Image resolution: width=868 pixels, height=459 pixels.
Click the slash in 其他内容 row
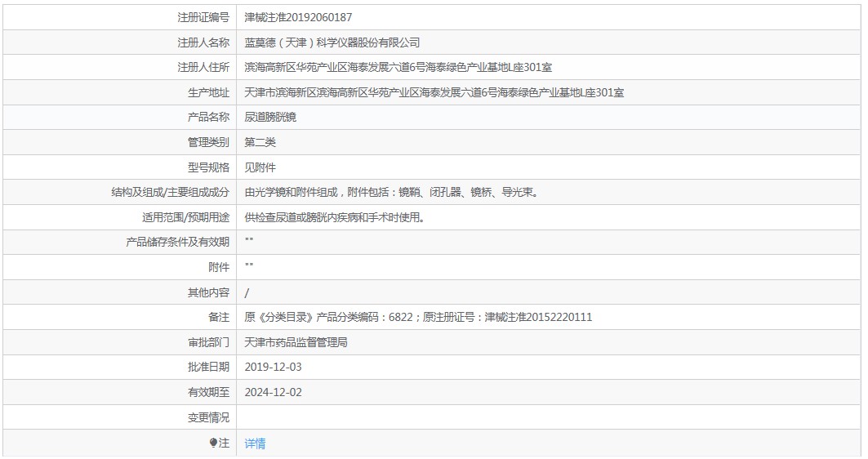pos(247,292)
